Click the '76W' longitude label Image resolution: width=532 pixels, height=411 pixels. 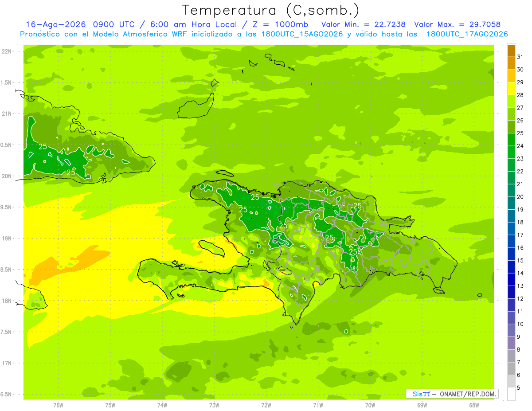click(58, 405)
